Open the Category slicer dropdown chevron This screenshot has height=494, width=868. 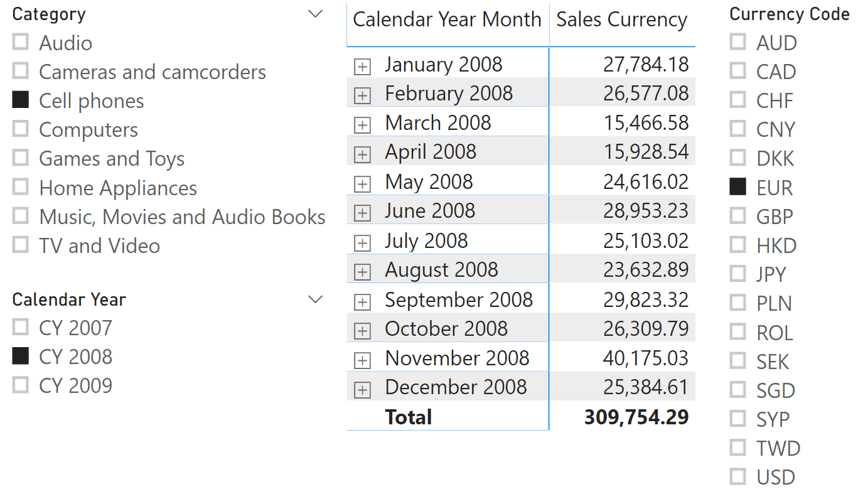click(316, 14)
